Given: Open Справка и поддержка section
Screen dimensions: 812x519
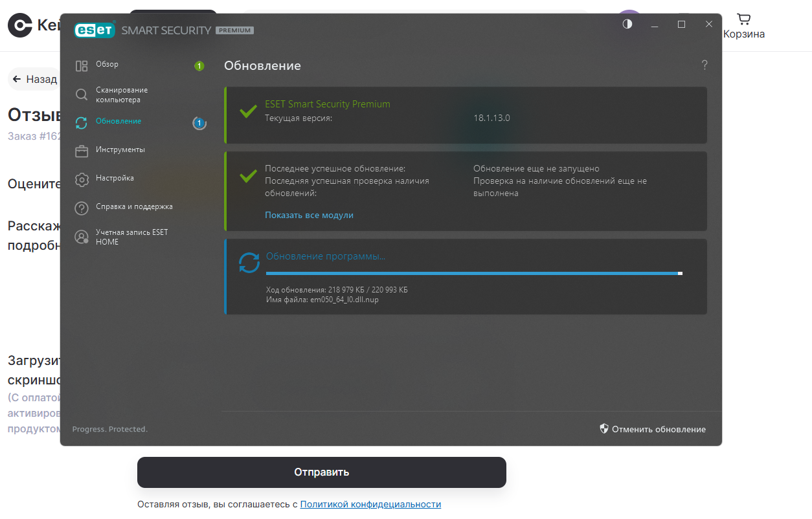Looking at the screenshot, I should [x=134, y=206].
